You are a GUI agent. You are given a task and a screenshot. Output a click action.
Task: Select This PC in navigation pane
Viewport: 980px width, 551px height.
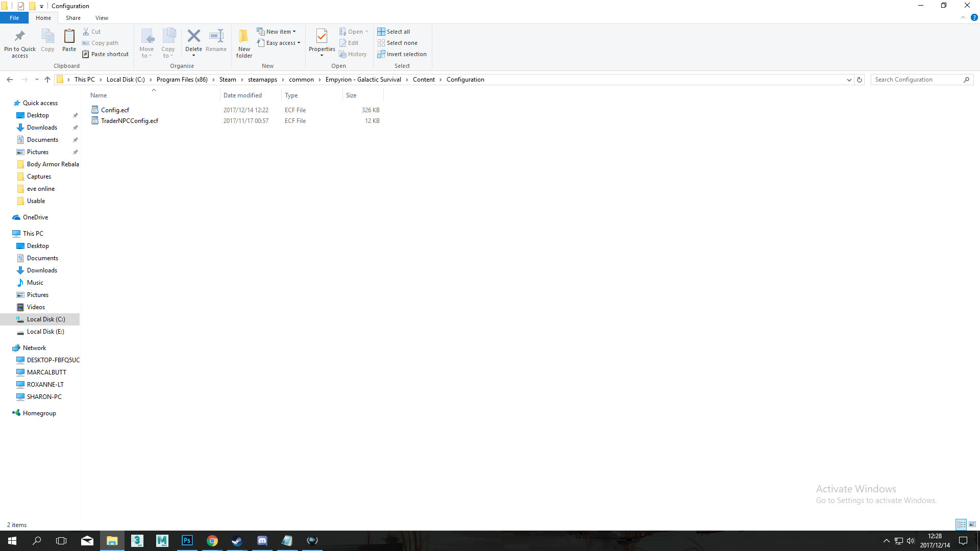(33, 234)
